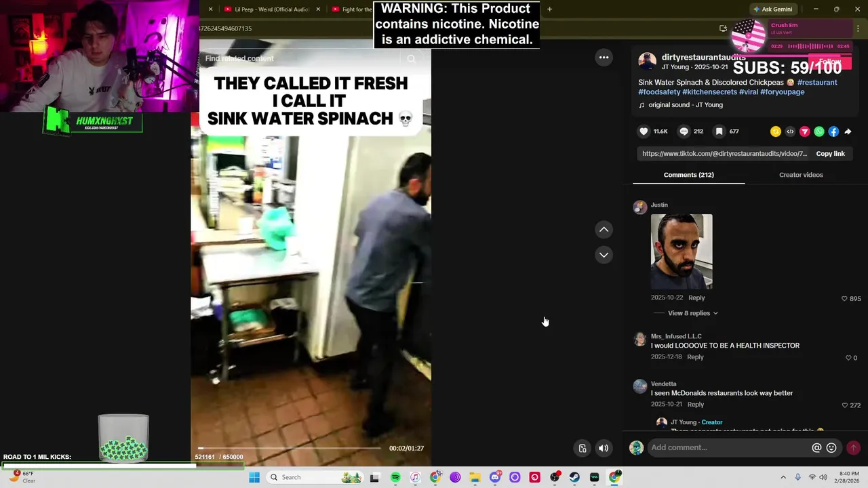Open a new browser tab
The height and width of the screenshot is (488, 868).
click(x=549, y=9)
